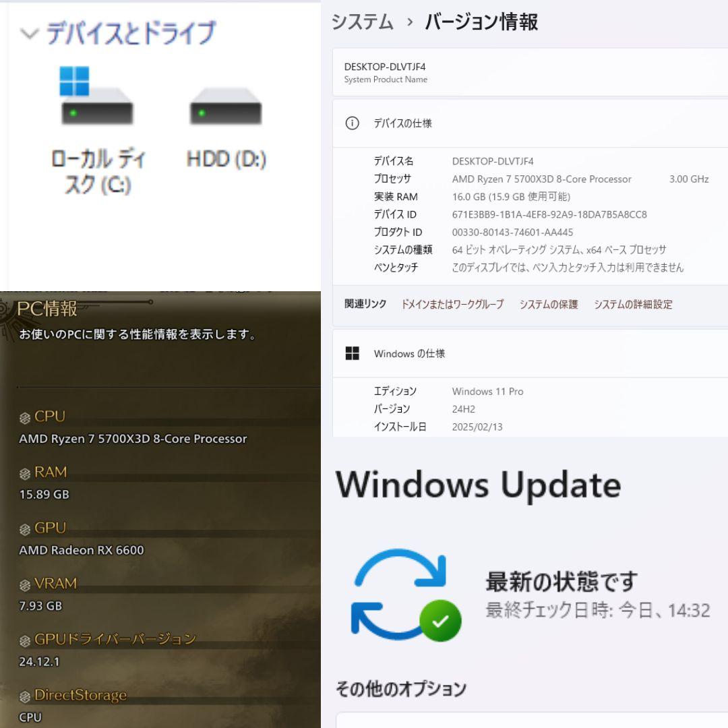728x728 pixels.
Task: Click the info icon next to デバイスの仕様
Action: 351,123
